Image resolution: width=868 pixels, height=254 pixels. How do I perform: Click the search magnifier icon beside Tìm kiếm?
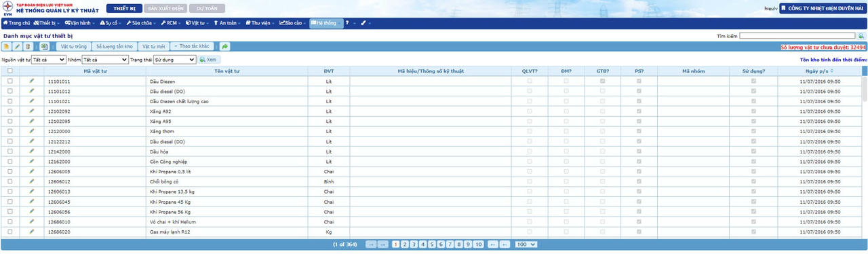(862, 36)
